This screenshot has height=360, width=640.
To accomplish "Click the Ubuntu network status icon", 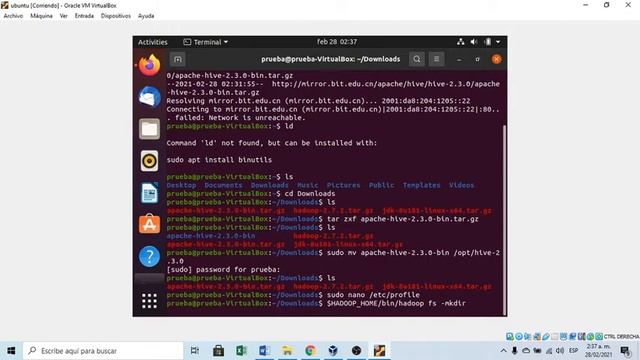I will click(x=460, y=42).
